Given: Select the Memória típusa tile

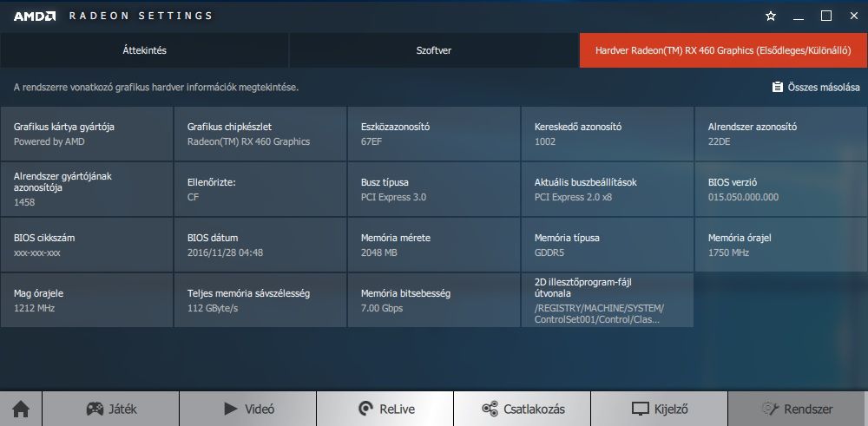Looking at the screenshot, I should click(608, 245).
